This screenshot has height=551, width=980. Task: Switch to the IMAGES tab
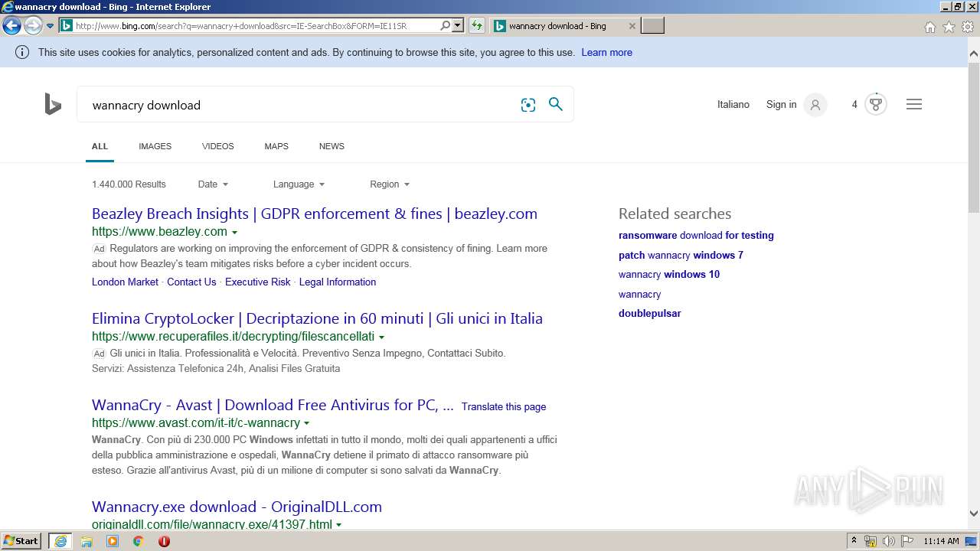pyautogui.click(x=155, y=146)
